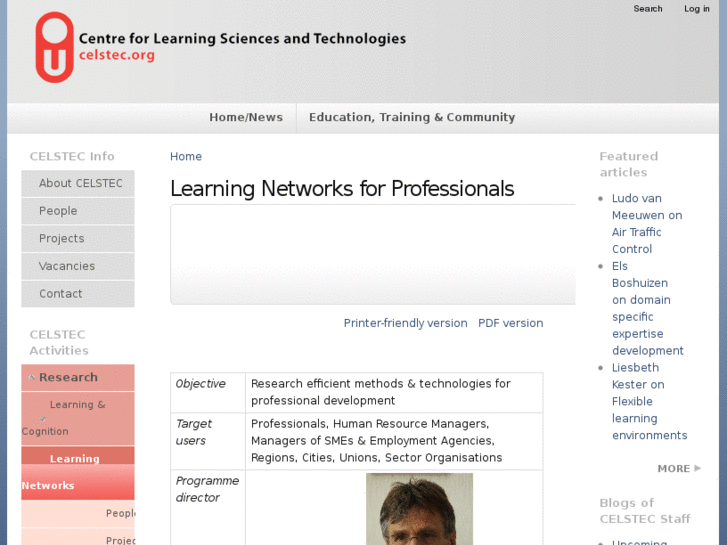Click the Home breadcrumb link
This screenshot has width=727, height=545.
point(186,157)
